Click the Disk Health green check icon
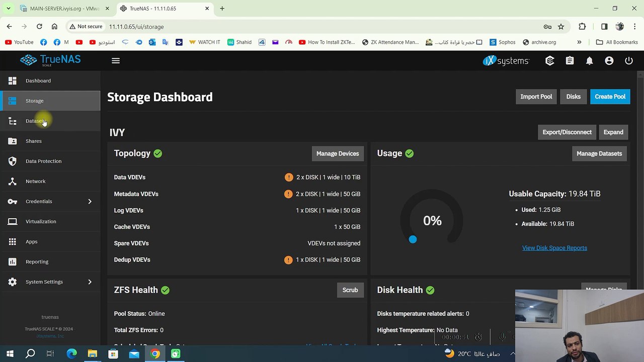Screen dimensions: 644x362 point(430,290)
